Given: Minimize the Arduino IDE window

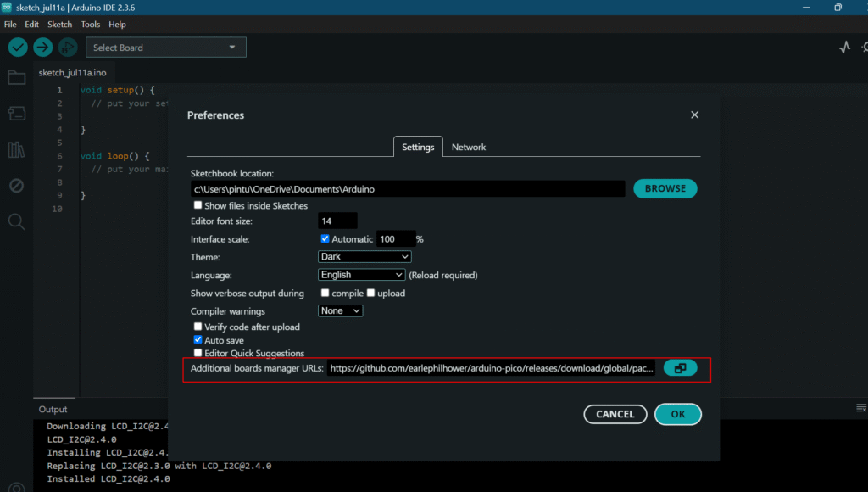Looking at the screenshot, I should pyautogui.click(x=806, y=7).
